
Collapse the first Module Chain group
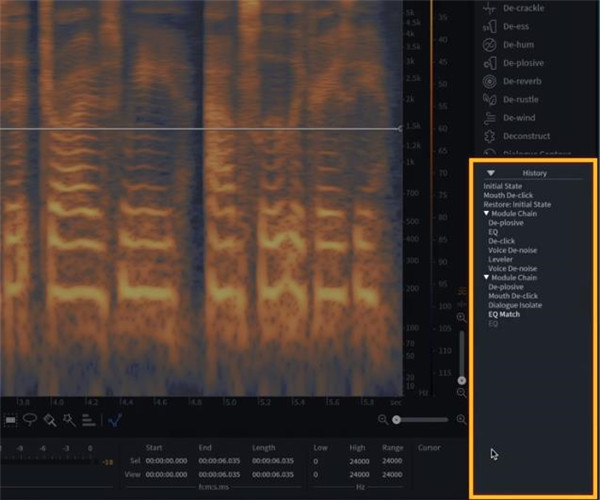486,213
